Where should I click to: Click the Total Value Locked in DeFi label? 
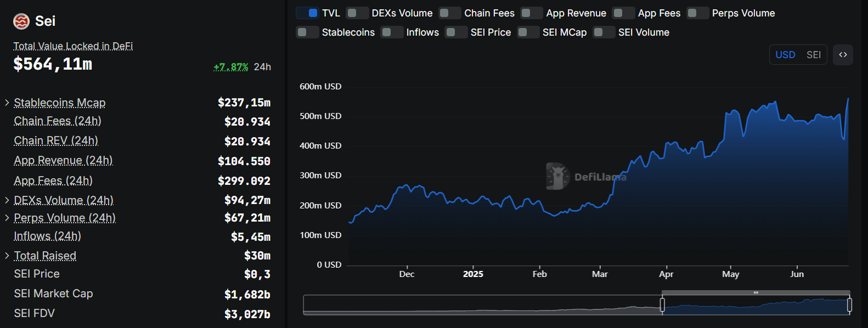pyautogui.click(x=73, y=46)
